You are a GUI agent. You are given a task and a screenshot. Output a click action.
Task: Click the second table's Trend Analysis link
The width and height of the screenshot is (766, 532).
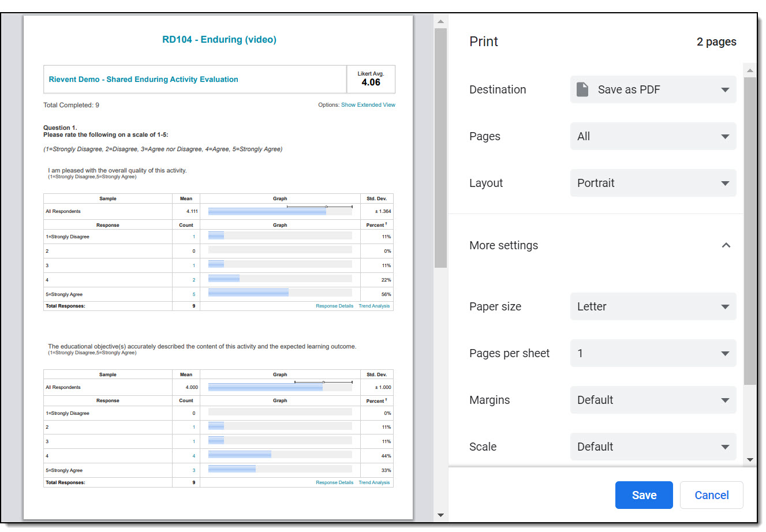click(374, 482)
